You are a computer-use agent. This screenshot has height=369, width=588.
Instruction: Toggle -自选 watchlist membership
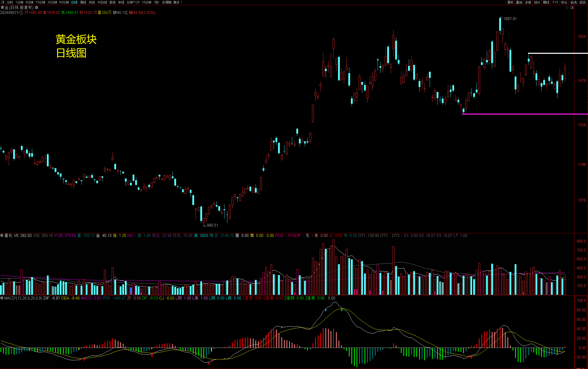[573, 2]
